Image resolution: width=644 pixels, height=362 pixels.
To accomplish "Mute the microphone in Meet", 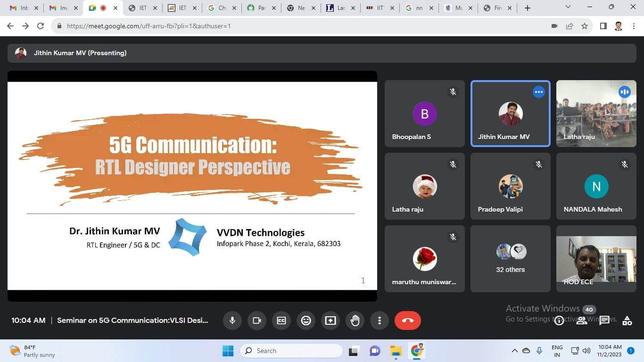I will pyautogui.click(x=232, y=321).
